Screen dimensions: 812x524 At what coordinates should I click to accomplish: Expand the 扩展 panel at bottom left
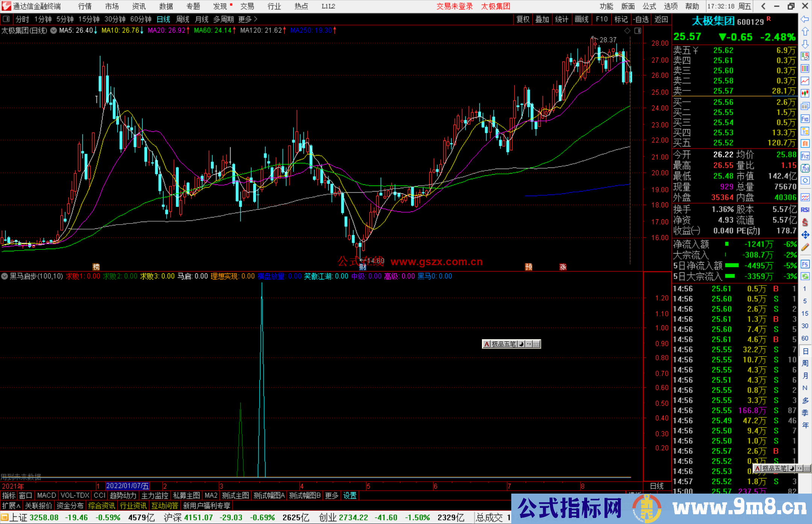point(11,506)
